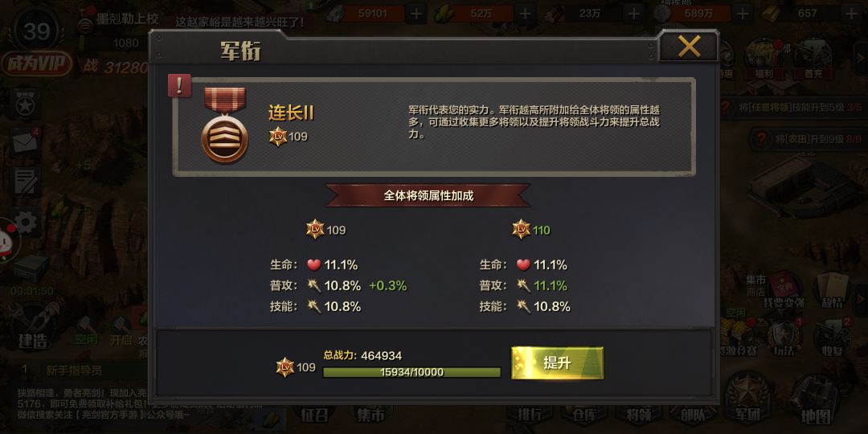Open the mail envelope icon
Viewport: 868px width, 434px height.
point(26,142)
